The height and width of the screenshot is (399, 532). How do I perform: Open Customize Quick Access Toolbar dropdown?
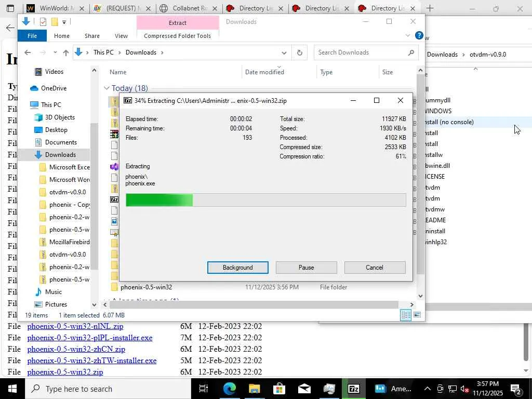pos(64,22)
